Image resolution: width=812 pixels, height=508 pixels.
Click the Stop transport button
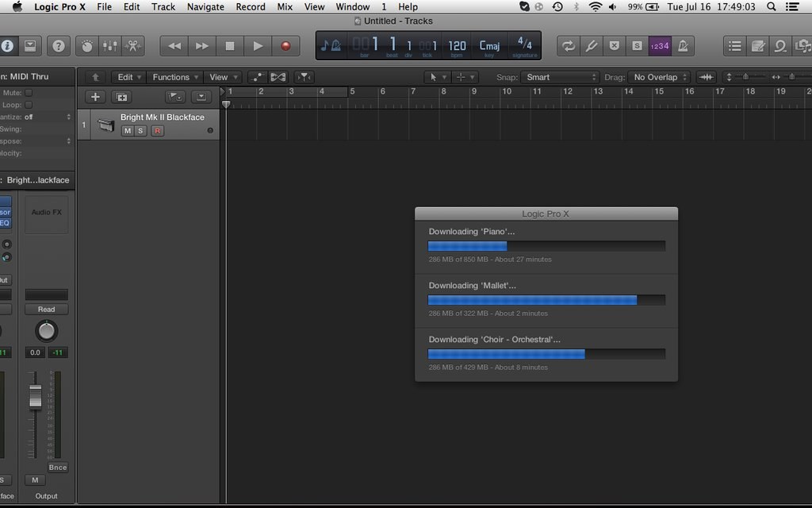point(230,46)
